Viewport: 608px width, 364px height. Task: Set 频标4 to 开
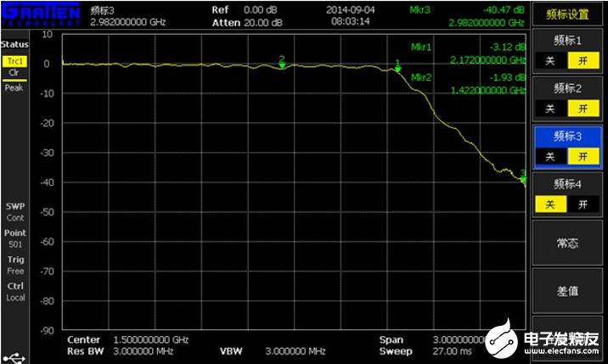(x=583, y=204)
